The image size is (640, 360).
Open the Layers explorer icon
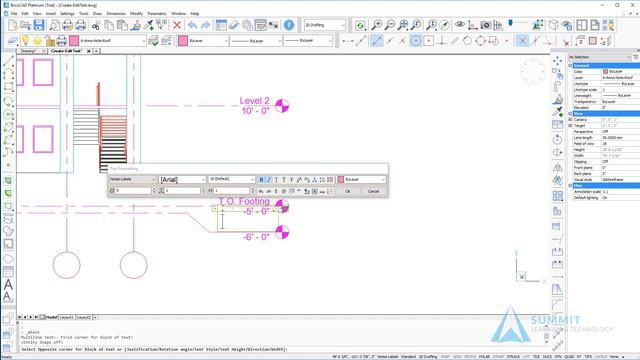(x=13, y=41)
